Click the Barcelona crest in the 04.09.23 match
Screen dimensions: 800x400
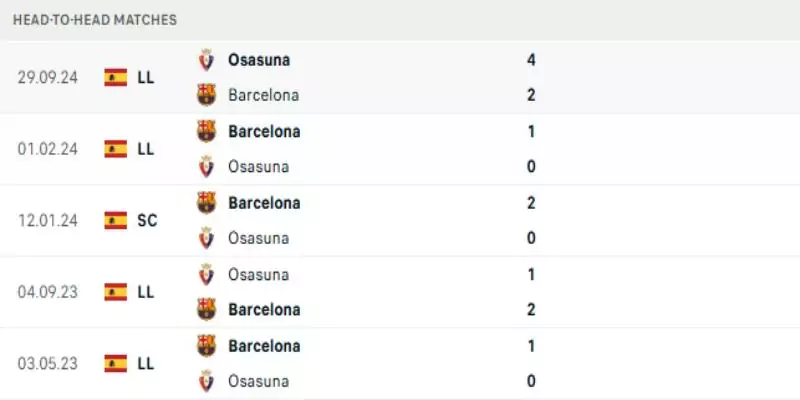(207, 309)
